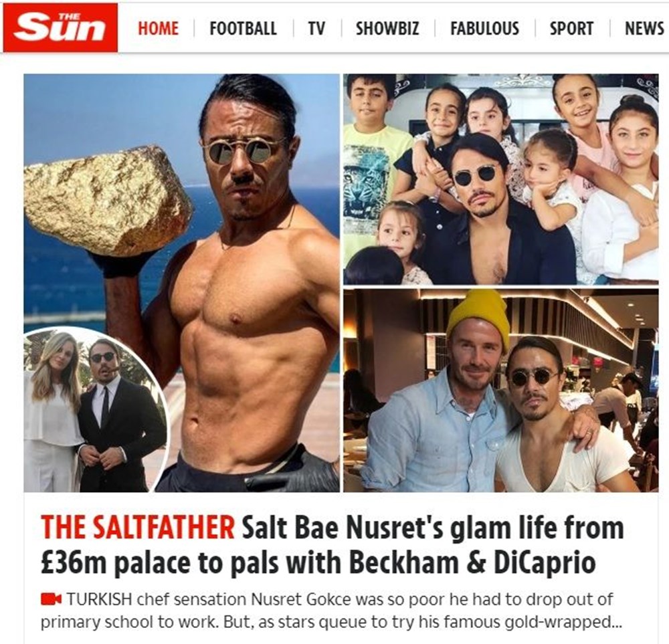This screenshot has height=644, width=669.
Task: Open the FABULOUS section
Action: pos(484,28)
